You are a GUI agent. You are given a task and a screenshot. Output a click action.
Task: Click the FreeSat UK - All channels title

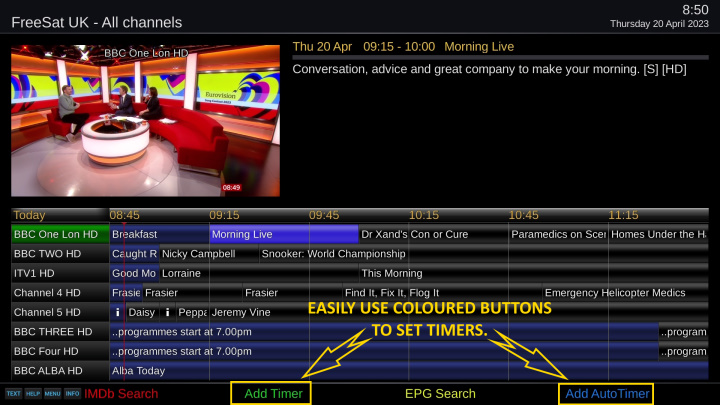click(97, 22)
